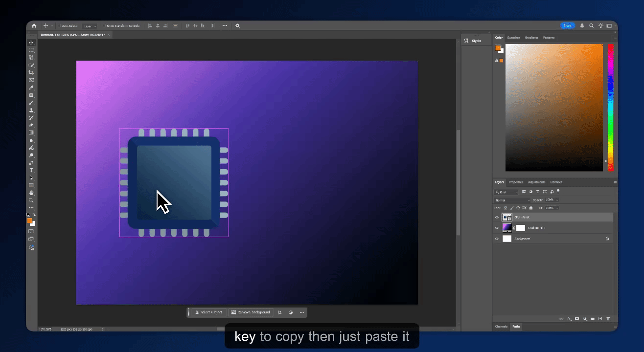Delete layer using the trash icon
The image size is (644, 352).
pyautogui.click(x=608, y=319)
